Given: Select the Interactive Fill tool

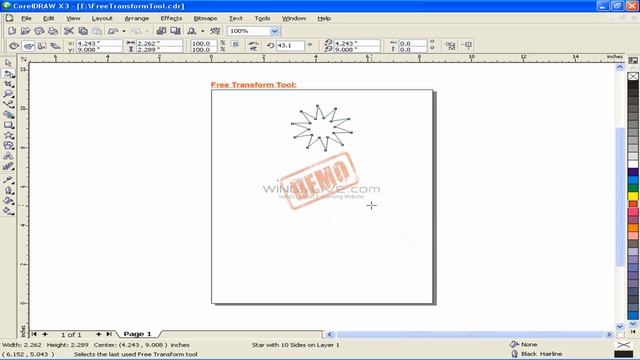Looking at the screenshot, I should click(x=8, y=211).
